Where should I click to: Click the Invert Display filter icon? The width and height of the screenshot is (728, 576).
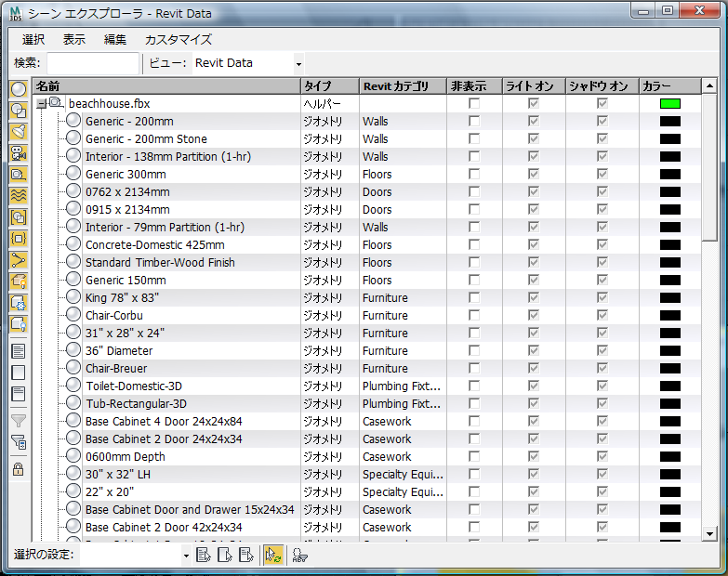click(19, 394)
